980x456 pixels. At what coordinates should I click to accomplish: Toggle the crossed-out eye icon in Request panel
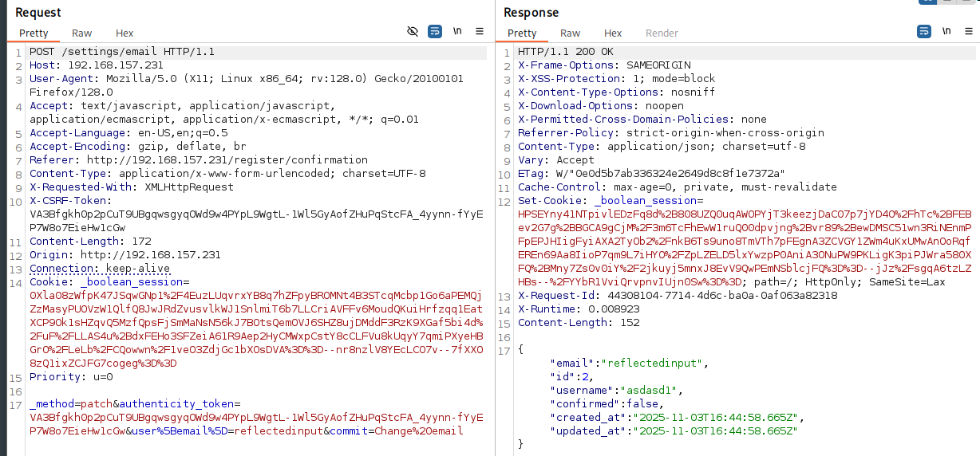coord(413,32)
